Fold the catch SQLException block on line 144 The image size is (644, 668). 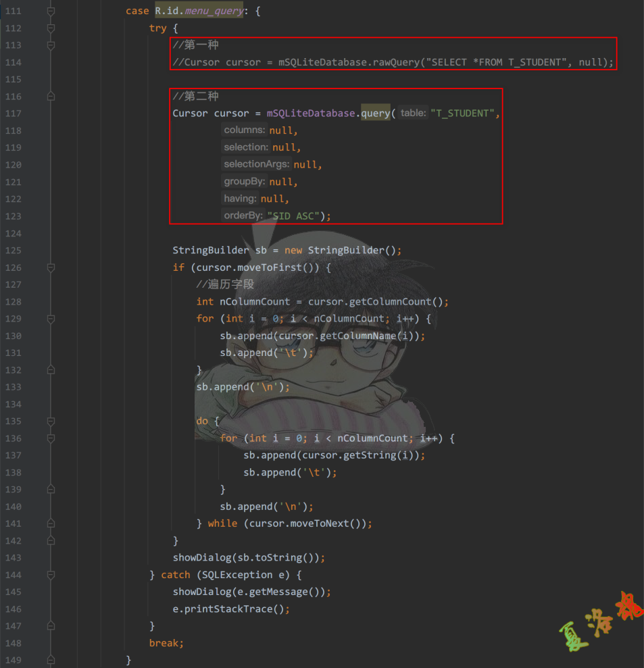51,575
